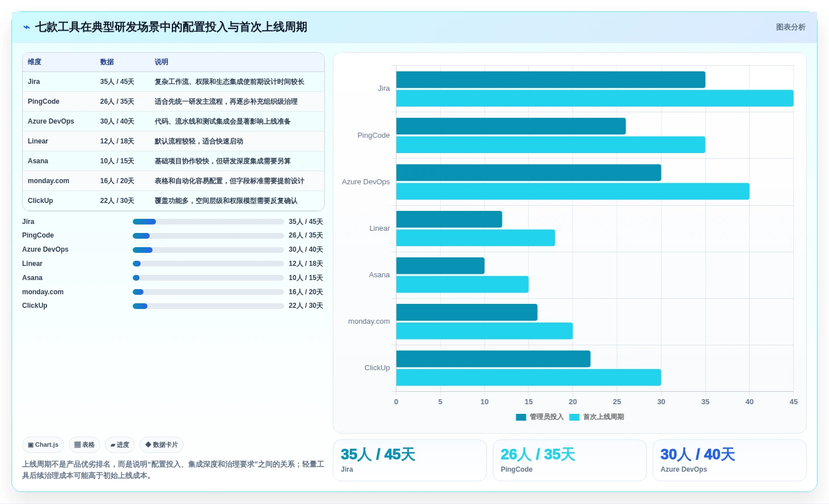This screenshot has width=829, height=504.
Task: Click the 数据 column header
Action: (x=107, y=62)
